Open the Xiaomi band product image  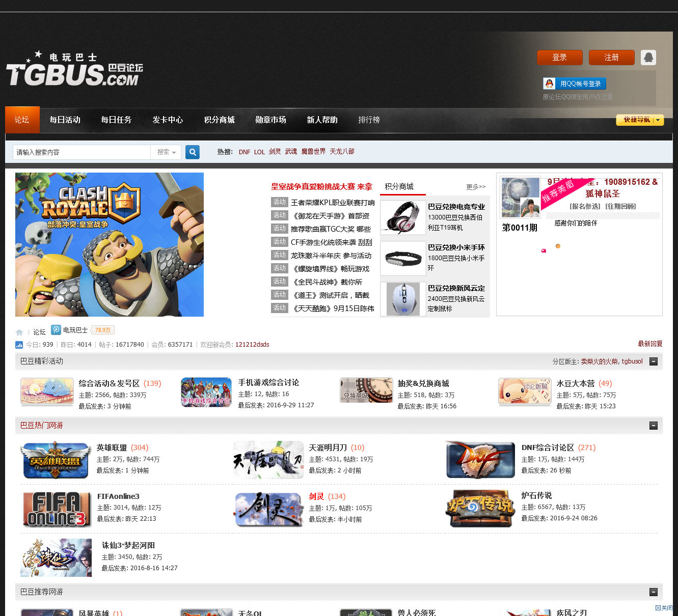403,258
